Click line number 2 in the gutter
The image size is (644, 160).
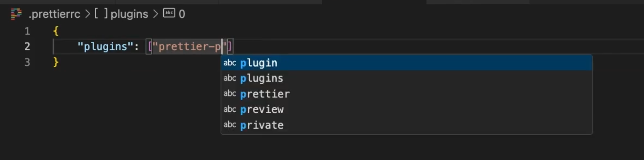(x=27, y=47)
